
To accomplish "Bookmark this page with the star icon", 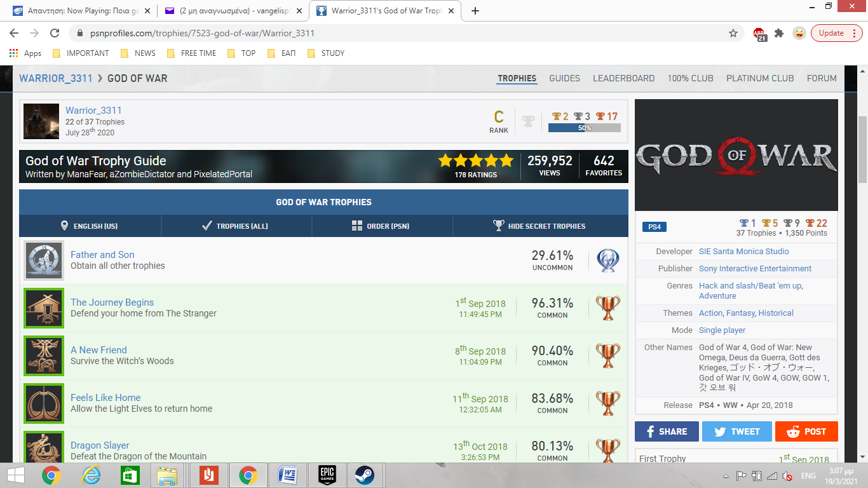I will 733,33.
